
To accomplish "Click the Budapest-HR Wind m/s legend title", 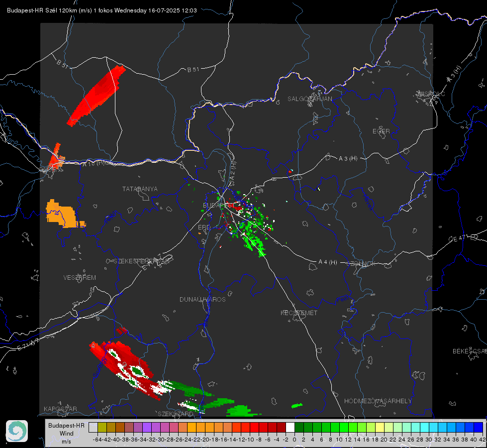I will pos(67,433).
